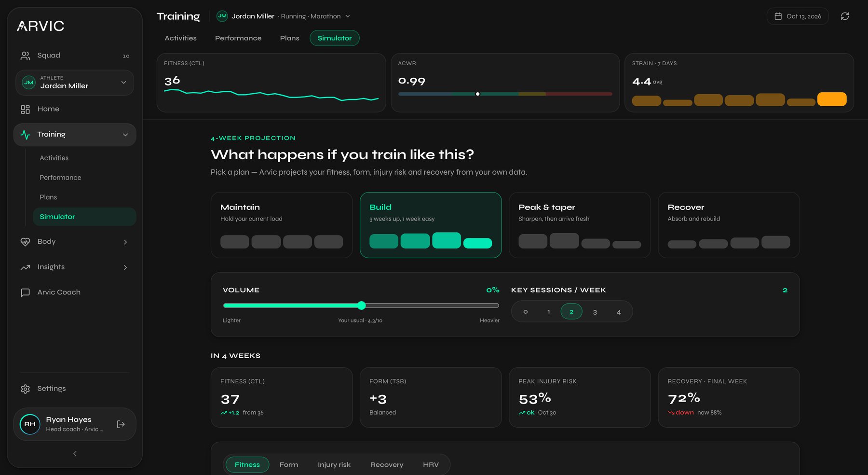Viewport: 868px width, 475px height.
Task: Switch to the Activities top tab
Action: pos(180,38)
